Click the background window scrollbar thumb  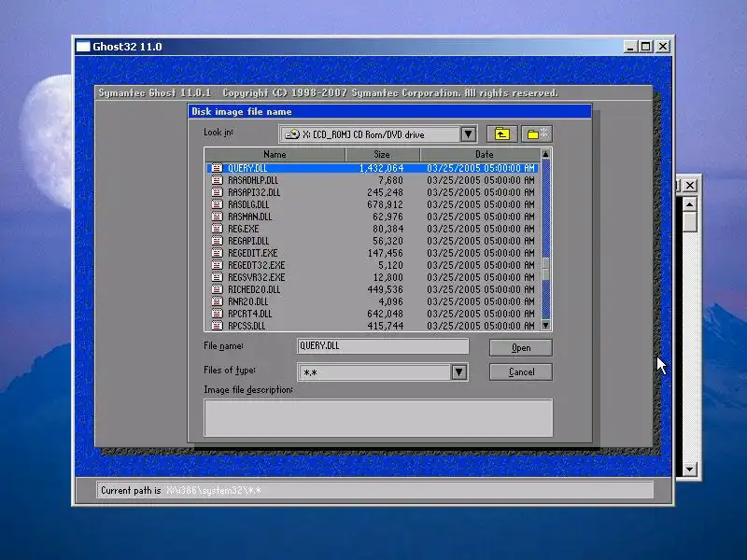pyautogui.click(x=690, y=222)
